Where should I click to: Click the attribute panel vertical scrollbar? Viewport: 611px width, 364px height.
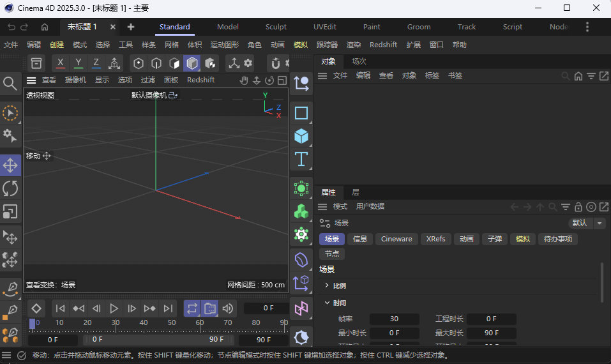pos(602,282)
